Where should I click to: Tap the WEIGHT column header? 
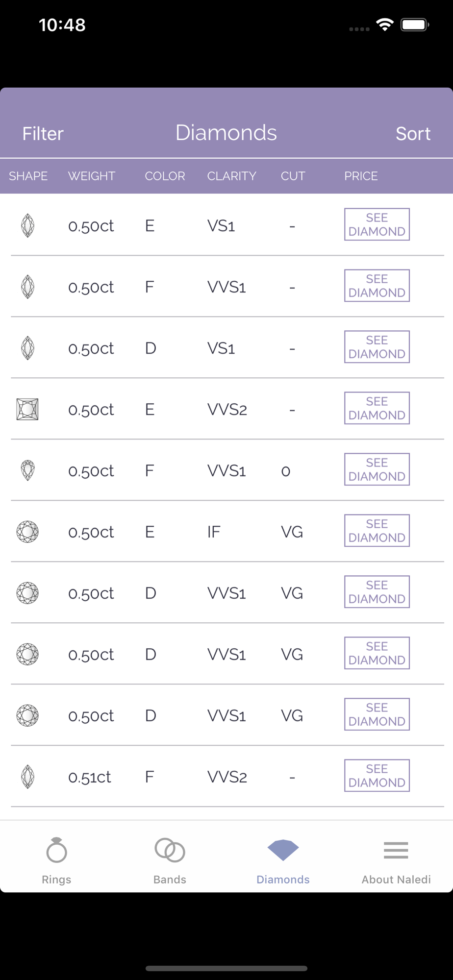coord(92,176)
